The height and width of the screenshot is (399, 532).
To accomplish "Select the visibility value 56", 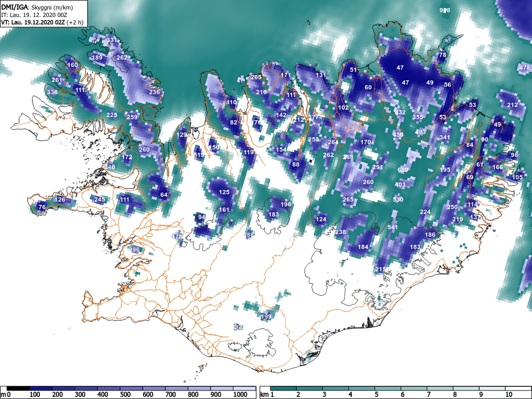I will point(447,85).
